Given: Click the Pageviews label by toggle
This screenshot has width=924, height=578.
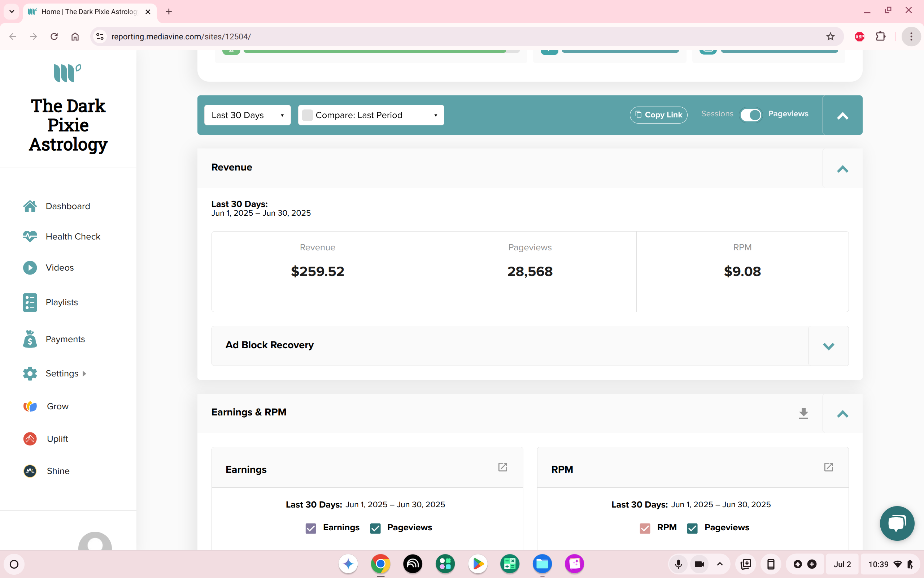Looking at the screenshot, I should [788, 114].
